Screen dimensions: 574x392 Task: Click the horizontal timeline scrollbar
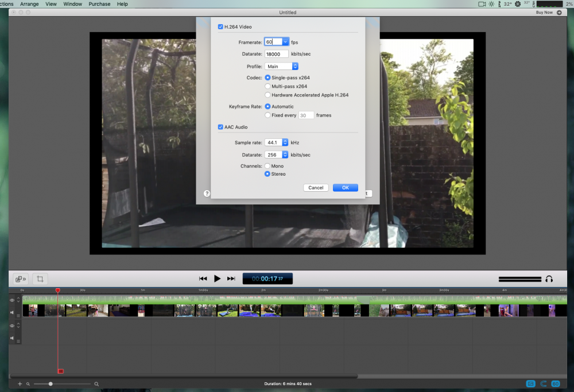(184, 377)
